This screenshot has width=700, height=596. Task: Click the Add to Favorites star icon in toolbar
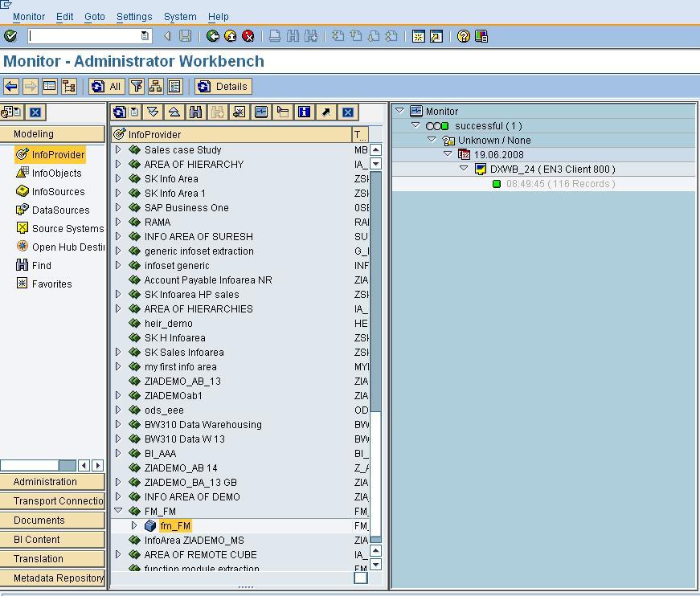coord(239,112)
